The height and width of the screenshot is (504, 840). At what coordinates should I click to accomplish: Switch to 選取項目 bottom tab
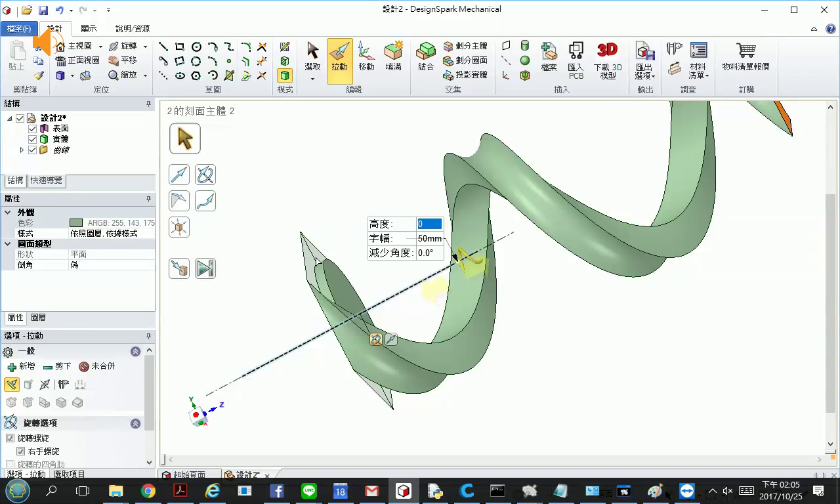pyautogui.click(x=70, y=474)
